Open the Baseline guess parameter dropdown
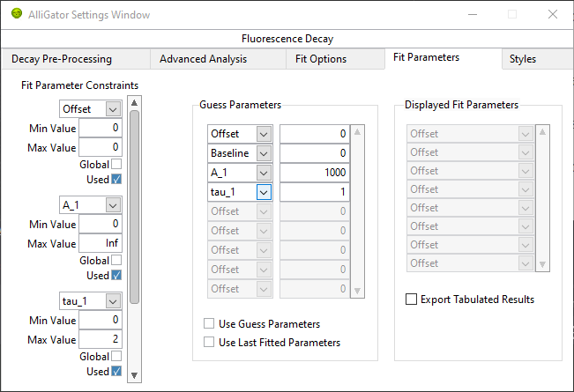This screenshot has width=574, height=392. pos(264,153)
